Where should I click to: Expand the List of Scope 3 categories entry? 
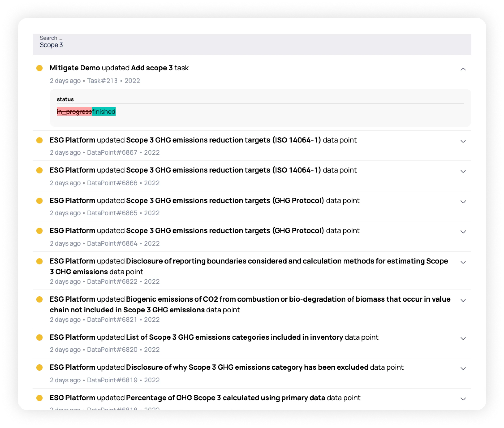click(x=463, y=338)
